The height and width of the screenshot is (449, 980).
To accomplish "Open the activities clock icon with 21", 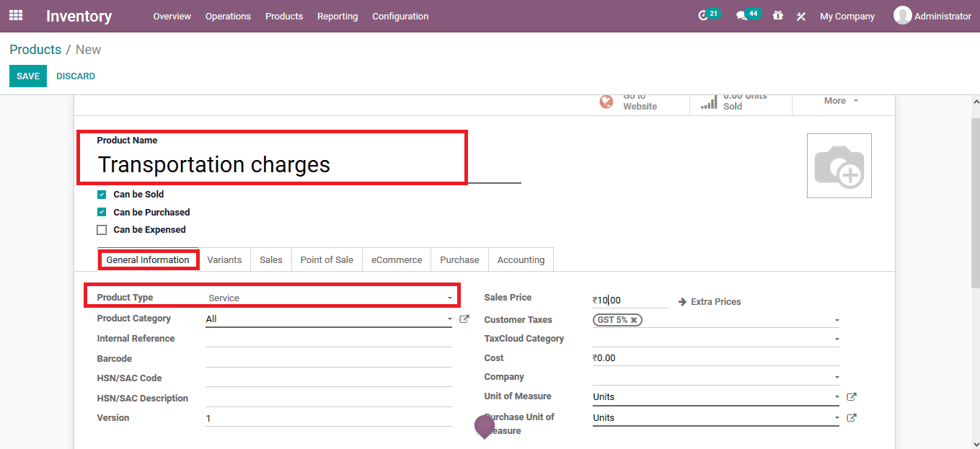I will pos(704,16).
